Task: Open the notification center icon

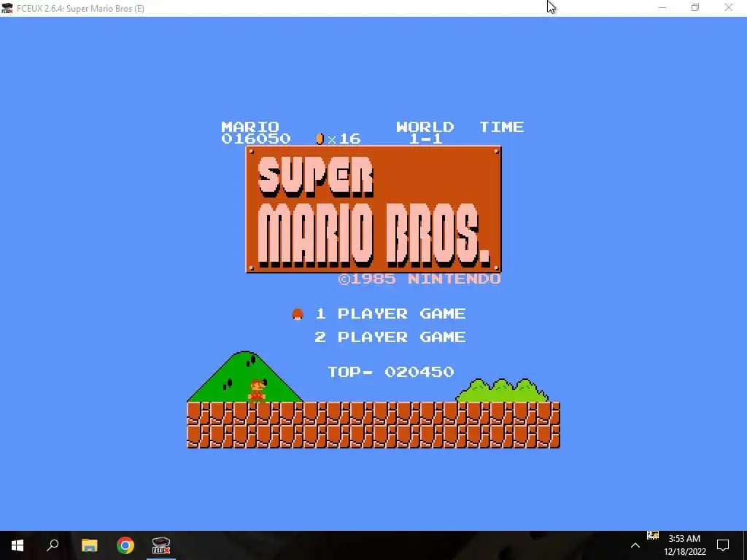Action: click(x=723, y=545)
